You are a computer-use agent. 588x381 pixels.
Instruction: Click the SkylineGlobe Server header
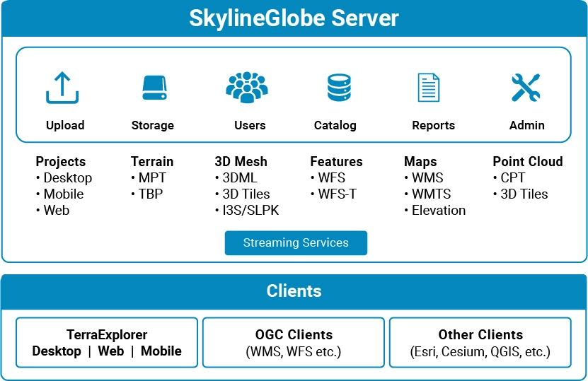point(294,18)
